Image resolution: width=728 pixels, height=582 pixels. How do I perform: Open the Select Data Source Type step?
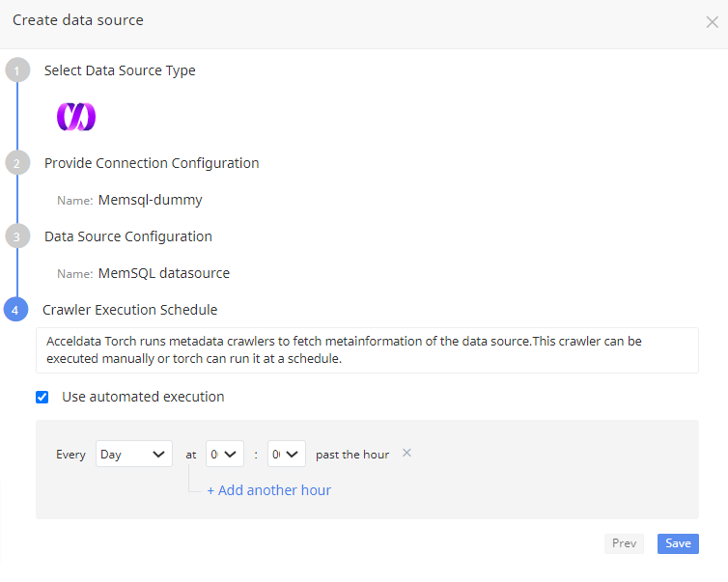120,70
